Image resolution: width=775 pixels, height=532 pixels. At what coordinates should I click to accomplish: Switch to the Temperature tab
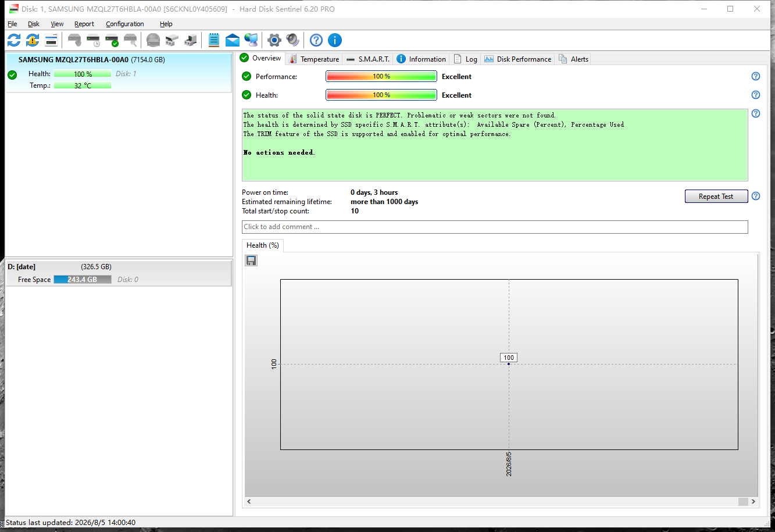[x=314, y=59]
